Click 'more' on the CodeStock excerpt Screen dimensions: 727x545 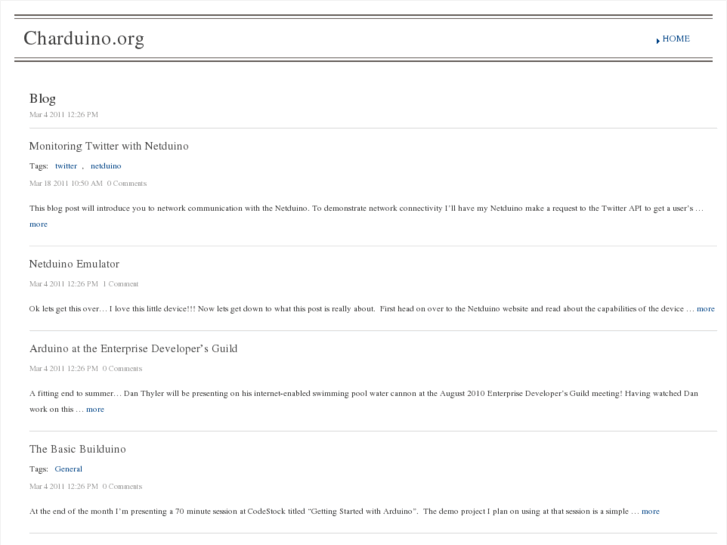(650, 511)
